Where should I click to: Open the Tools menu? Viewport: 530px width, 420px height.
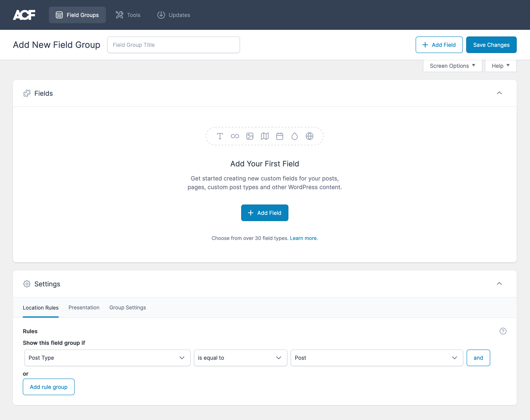pyautogui.click(x=128, y=15)
